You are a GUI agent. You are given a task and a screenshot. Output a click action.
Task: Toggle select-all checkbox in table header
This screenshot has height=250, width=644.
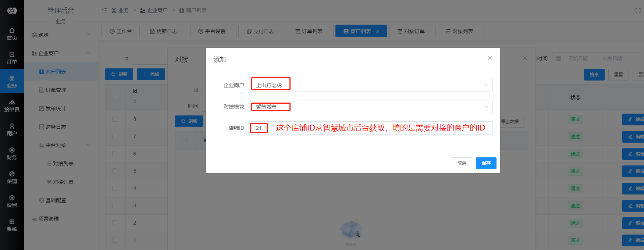(x=115, y=97)
